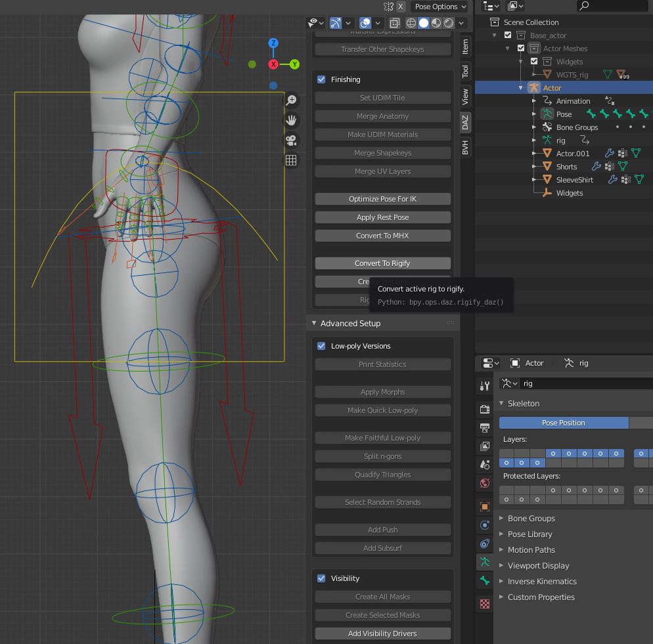Toggle perspective/orthographic grid icon in viewport
Screen dimensions: 653x644
(x=291, y=160)
